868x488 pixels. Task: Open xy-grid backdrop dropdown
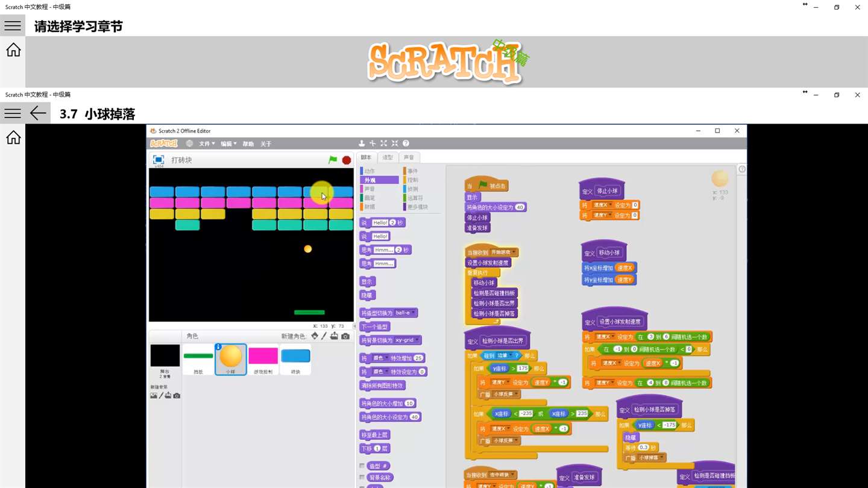point(407,340)
